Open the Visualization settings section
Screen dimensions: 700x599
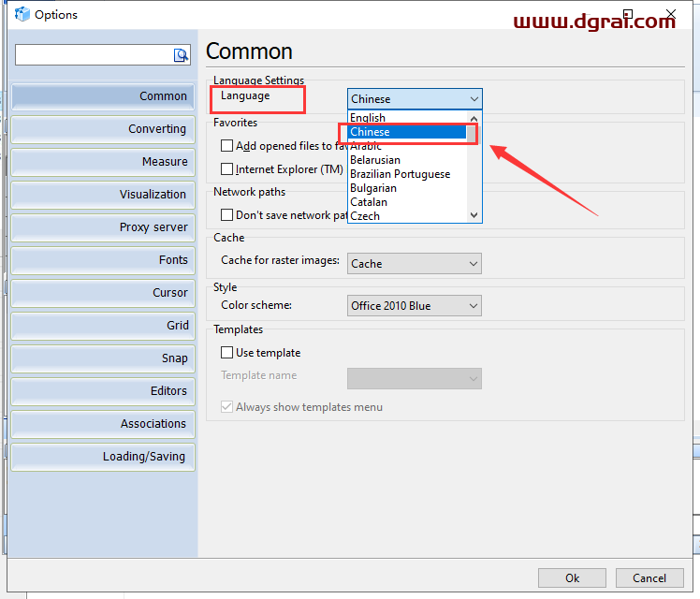103,195
